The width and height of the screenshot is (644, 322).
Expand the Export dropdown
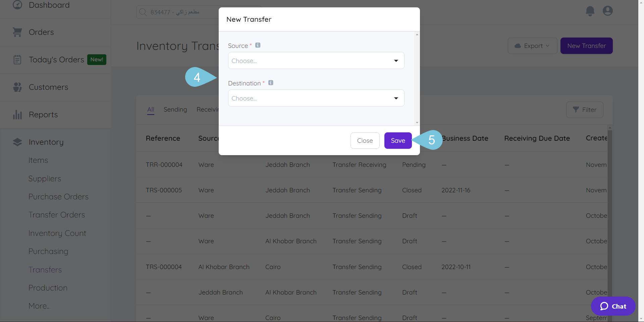point(532,46)
